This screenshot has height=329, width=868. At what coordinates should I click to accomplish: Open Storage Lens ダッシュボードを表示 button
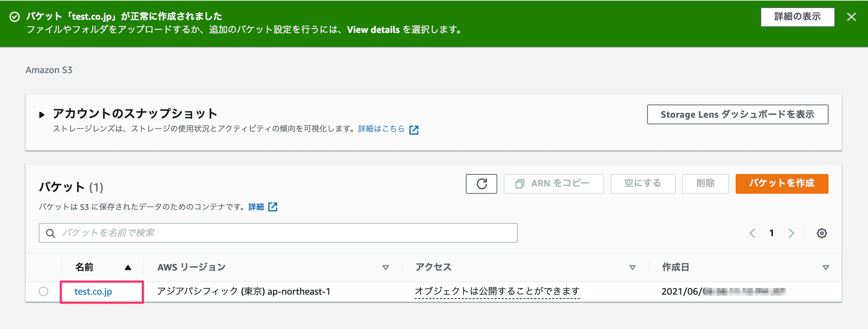point(737,114)
